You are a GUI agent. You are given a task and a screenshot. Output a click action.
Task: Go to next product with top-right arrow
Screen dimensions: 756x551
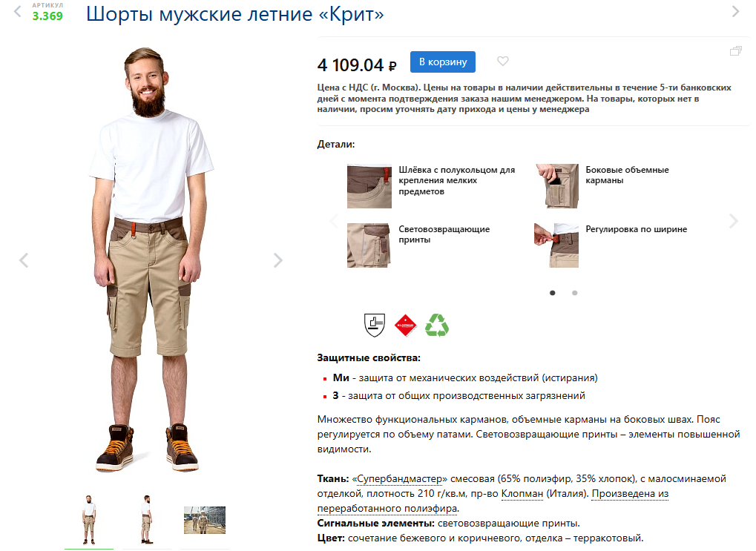(735, 12)
